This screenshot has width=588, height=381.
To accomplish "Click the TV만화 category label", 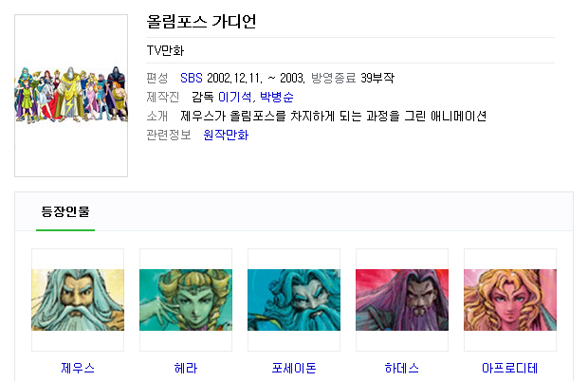I will pyautogui.click(x=165, y=50).
